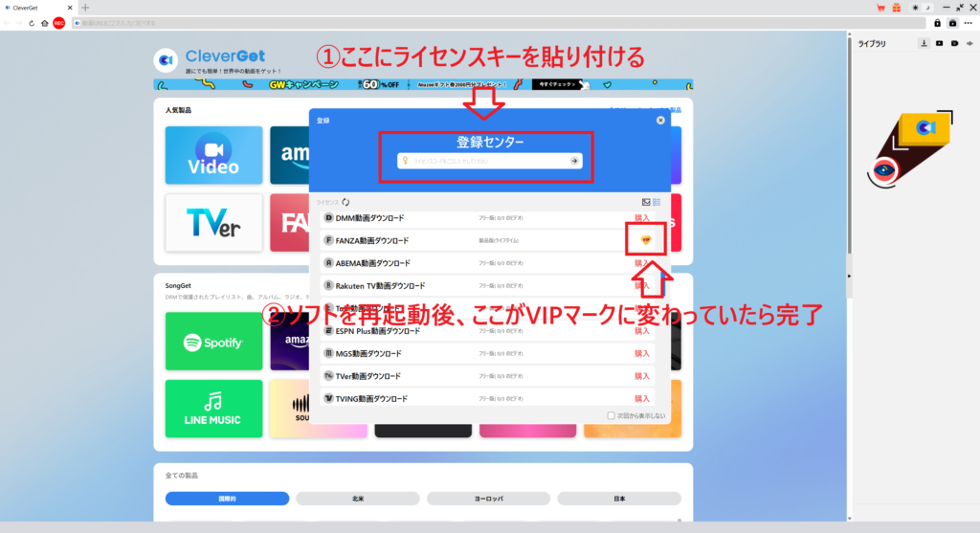The height and width of the screenshot is (533, 980).
Task: Navigate forward with the forward arrow
Action: click(19, 23)
